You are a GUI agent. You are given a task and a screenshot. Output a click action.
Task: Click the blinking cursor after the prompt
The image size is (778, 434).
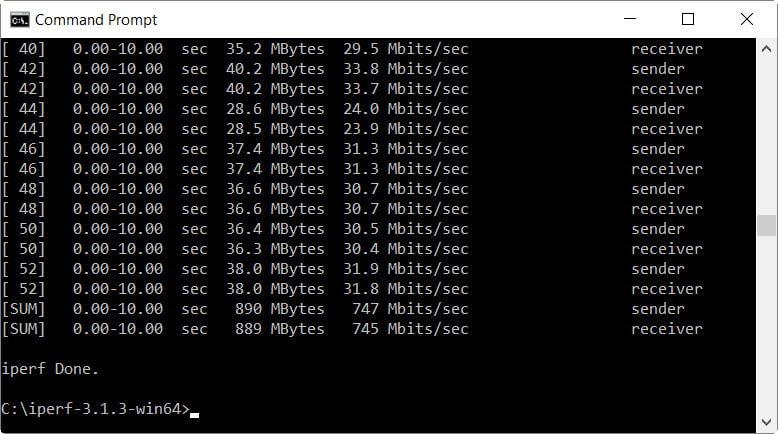(x=194, y=415)
